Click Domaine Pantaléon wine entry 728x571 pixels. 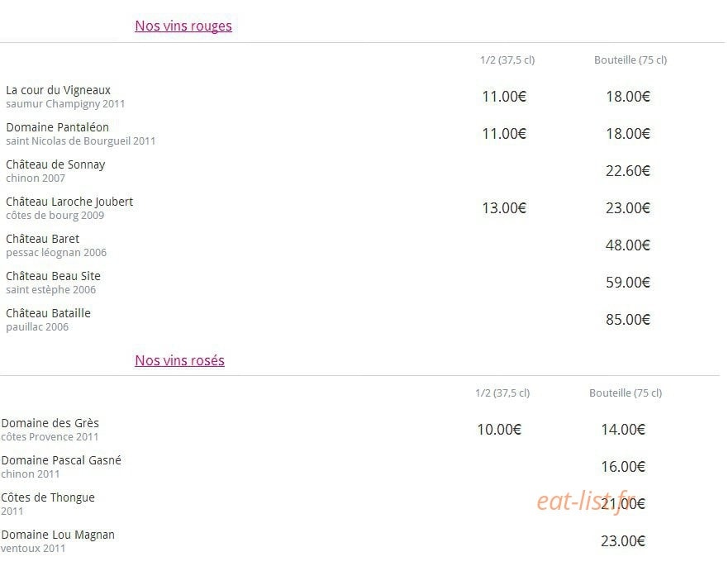pos(57,127)
